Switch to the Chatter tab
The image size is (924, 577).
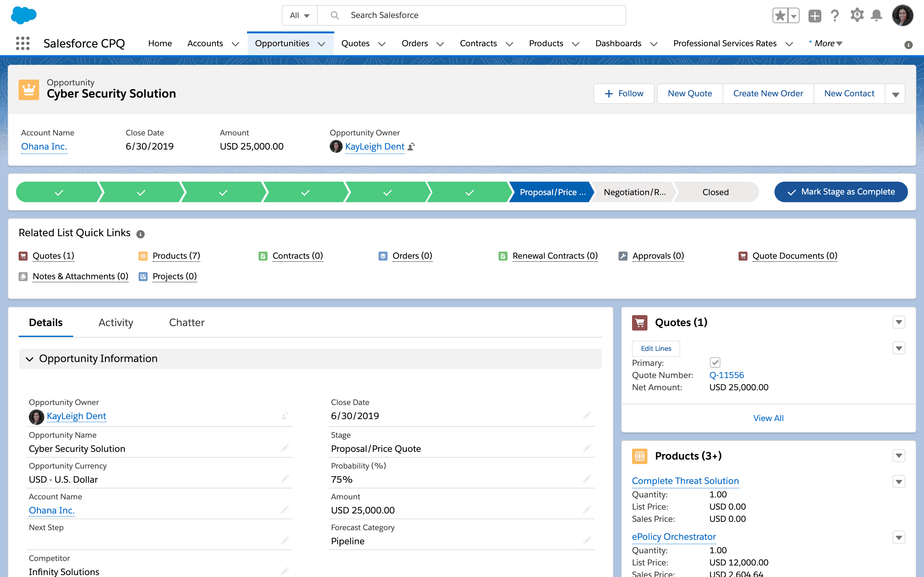[186, 323]
